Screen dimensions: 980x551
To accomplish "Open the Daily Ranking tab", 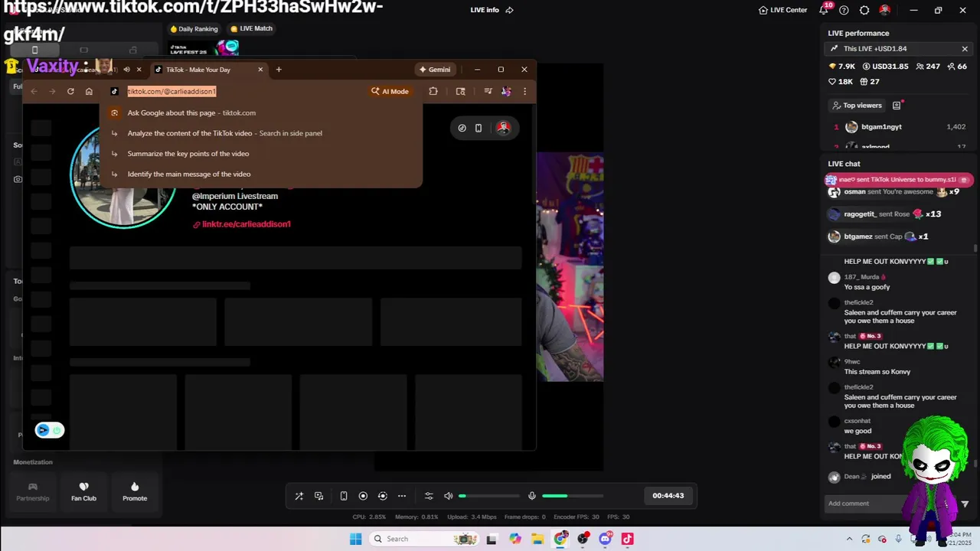I will (194, 29).
